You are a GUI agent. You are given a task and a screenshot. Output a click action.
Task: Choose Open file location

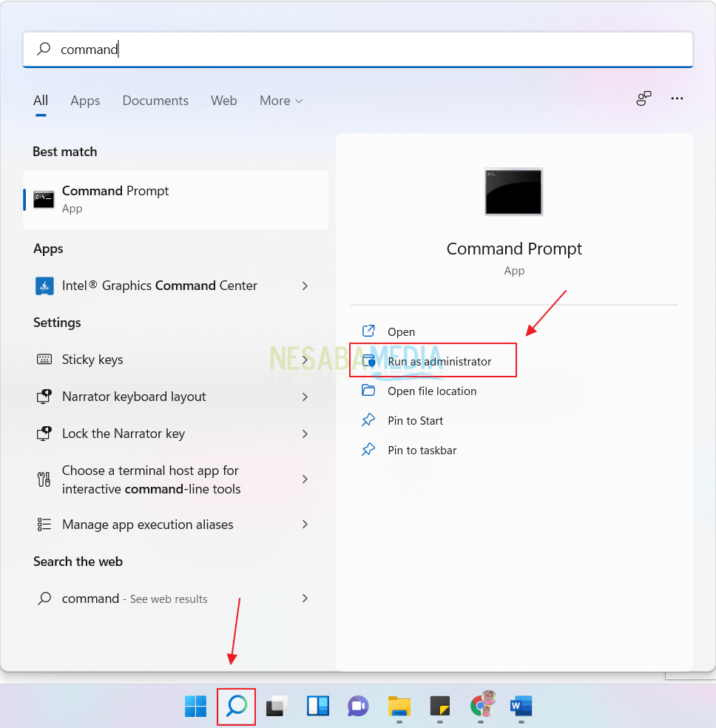pyautogui.click(x=432, y=391)
